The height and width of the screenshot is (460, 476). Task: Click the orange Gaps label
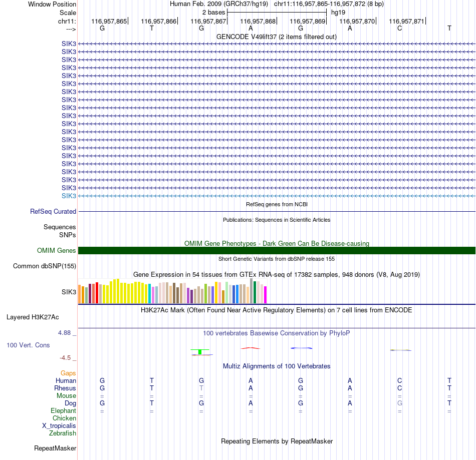coord(68,373)
